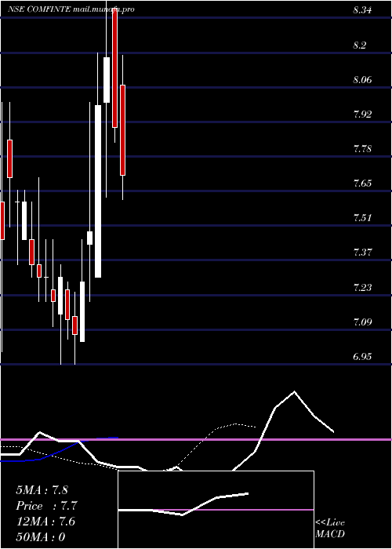Click the 7.51 price axis label
392x549 pixels.
pyautogui.click(x=362, y=218)
